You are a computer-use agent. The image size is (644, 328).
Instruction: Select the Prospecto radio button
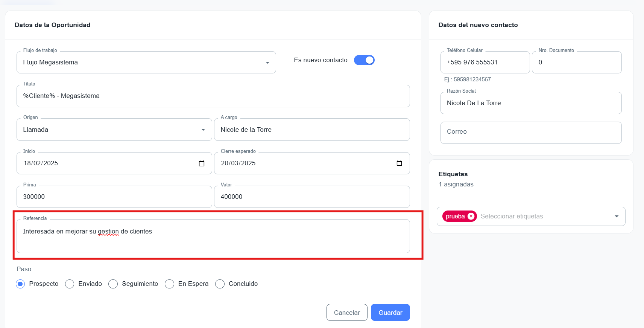coord(20,284)
